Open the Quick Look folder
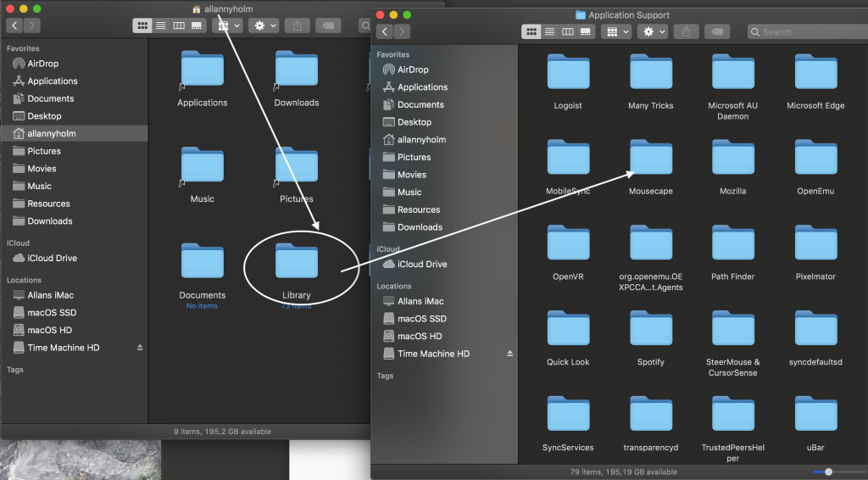Screen dimensions: 868x480 pos(569,328)
